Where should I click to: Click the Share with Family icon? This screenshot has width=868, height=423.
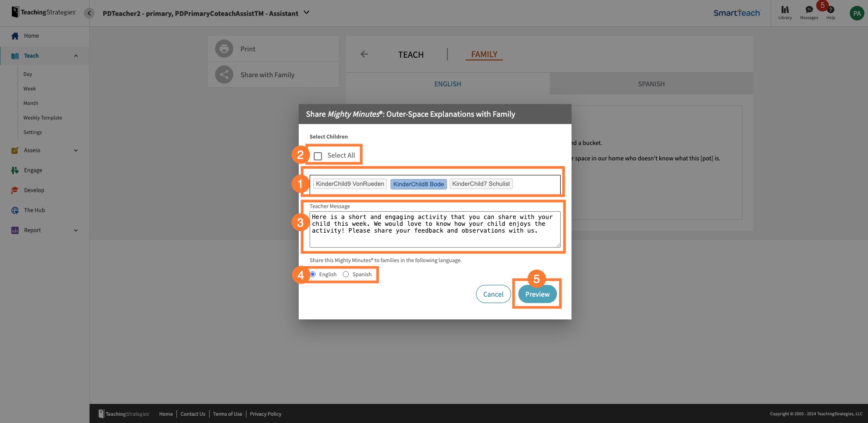coord(224,75)
